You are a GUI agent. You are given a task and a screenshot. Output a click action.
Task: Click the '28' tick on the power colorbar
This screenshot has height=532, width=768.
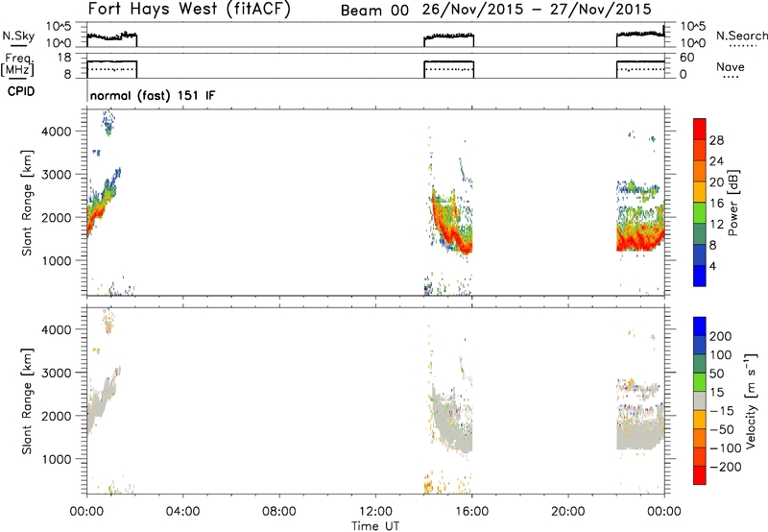point(716,140)
